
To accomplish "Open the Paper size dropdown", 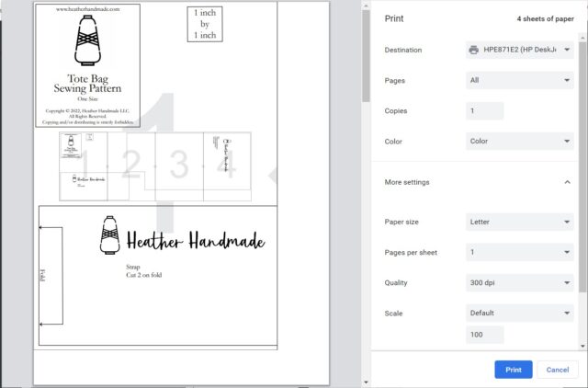I will [520, 223].
